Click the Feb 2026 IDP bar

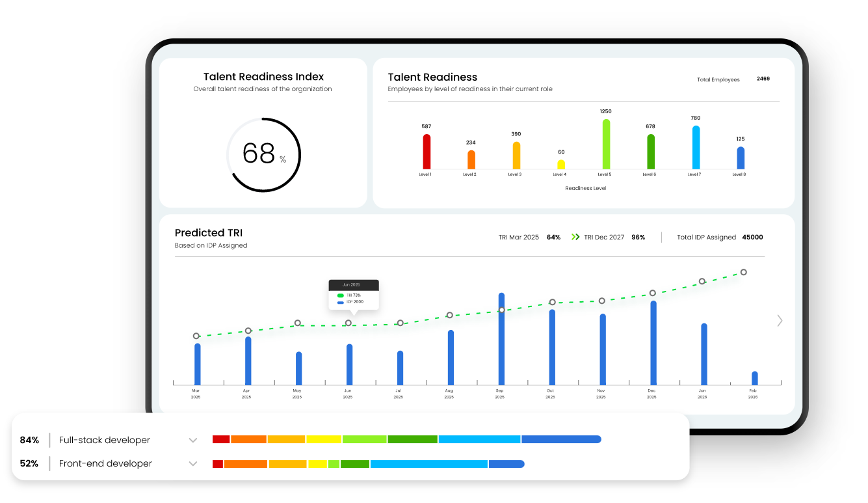[x=755, y=378]
